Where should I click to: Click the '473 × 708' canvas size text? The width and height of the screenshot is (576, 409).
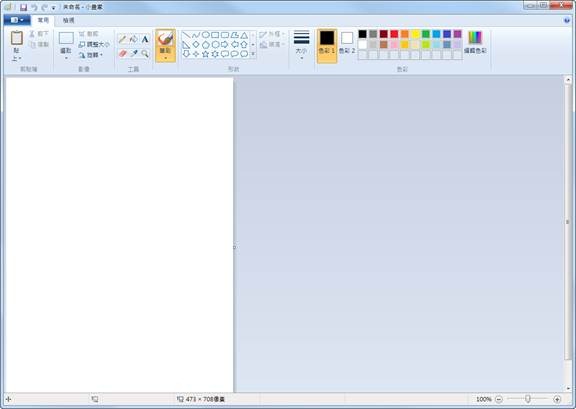205,399
